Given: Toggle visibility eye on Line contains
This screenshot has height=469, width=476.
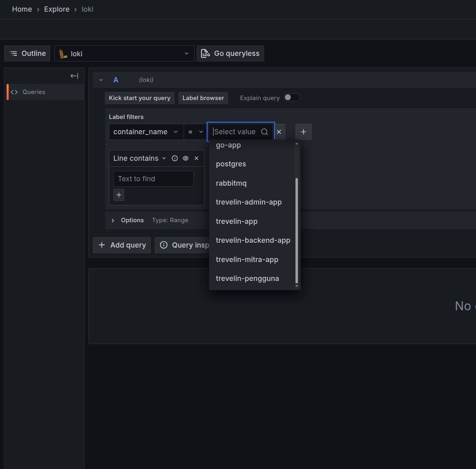Looking at the screenshot, I should (x=186, y=158).
